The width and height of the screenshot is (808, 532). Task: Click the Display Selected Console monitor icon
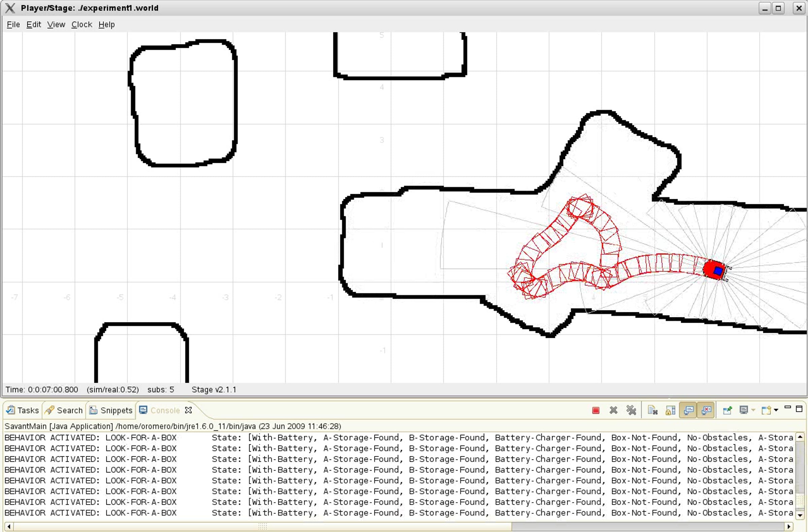(x=743, y=411)
